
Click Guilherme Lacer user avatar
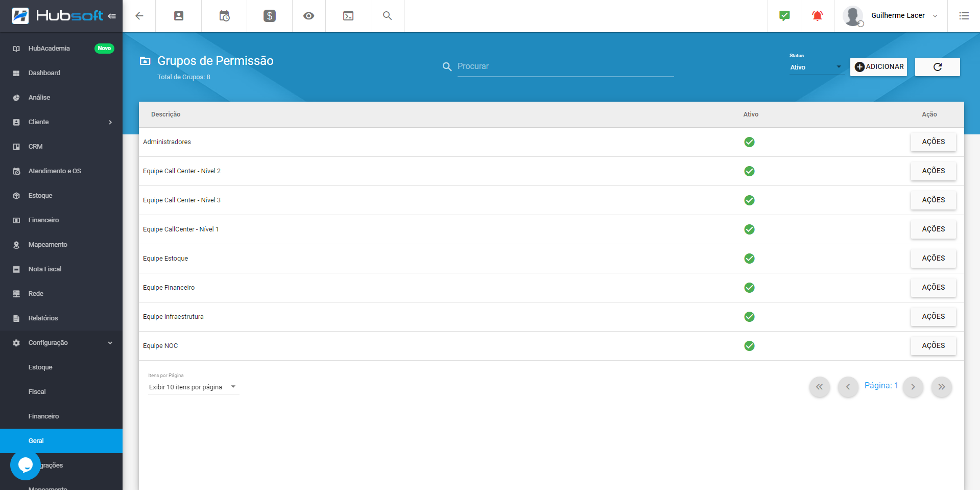(853, 16)
